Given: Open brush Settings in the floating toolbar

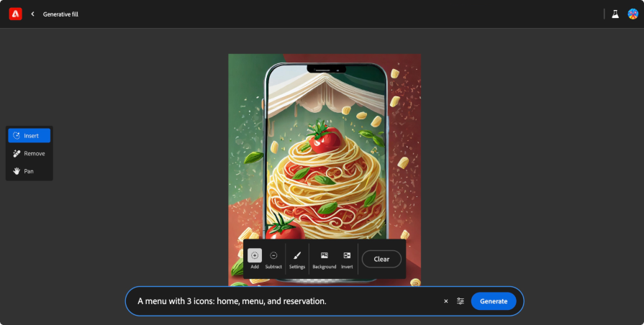Looking at the screenshot, I should pos(297,259).
